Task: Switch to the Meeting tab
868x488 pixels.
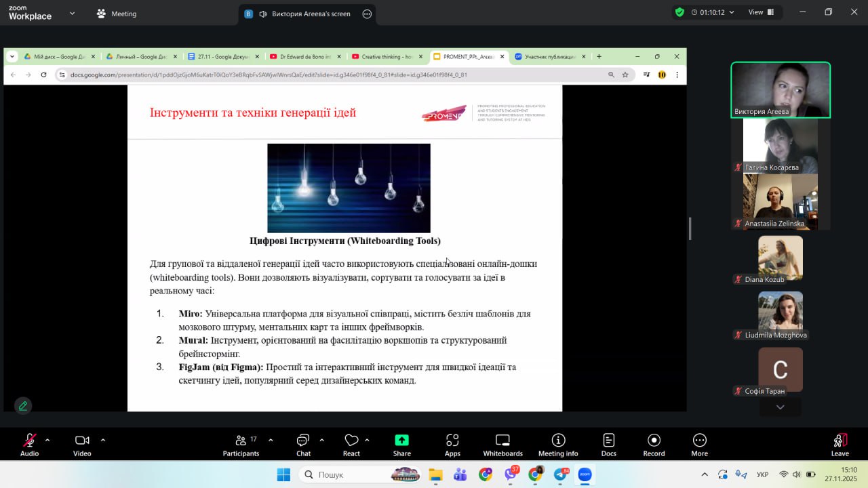Action: click(116, 14)
